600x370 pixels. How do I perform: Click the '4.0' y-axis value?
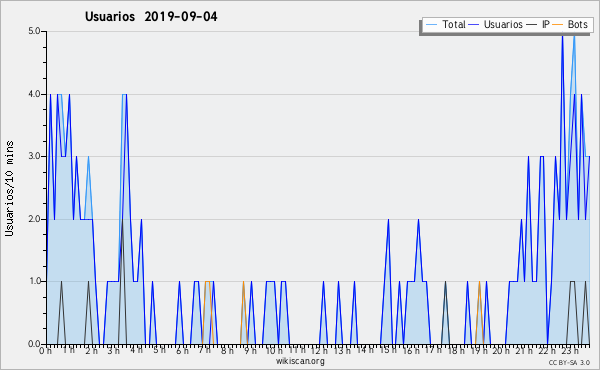click(34, 94)
